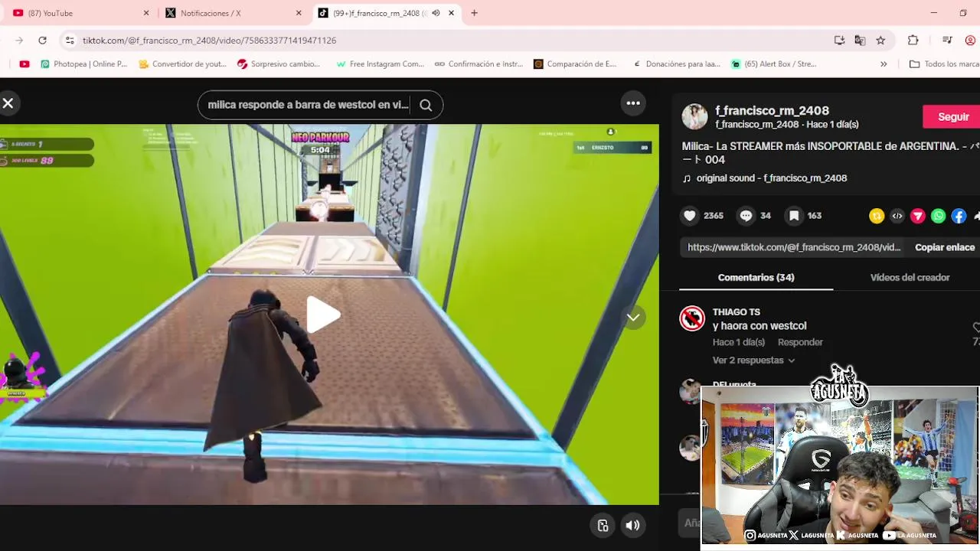Click the browser address bar URL
The width and height of the screenshot is (980, 551).
pyautogui.click(x=209, y=41)
